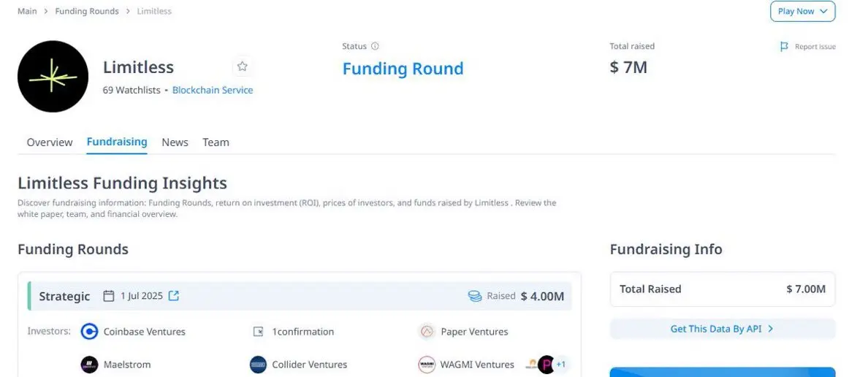Click the Report issue flag icon
This screenshot has width=868, height=377.
pyautogui.click(x=784, y=47)
